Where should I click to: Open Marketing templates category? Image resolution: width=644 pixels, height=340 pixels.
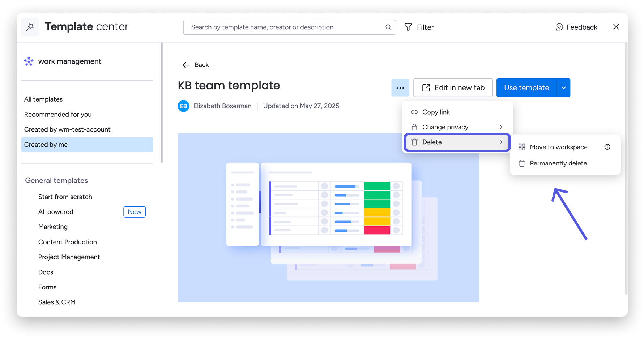[x=53, y=227]
